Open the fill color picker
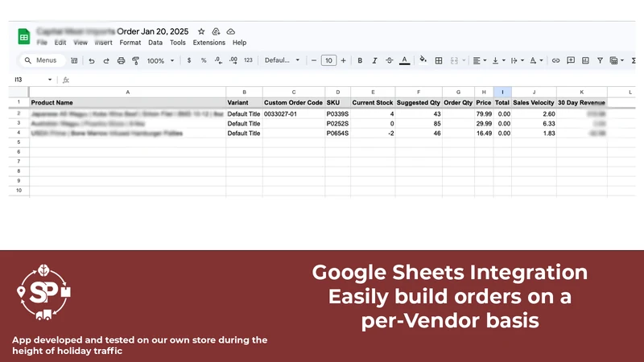Image resolution: width=644 pixels, height=362 pixels. point(423,60)
